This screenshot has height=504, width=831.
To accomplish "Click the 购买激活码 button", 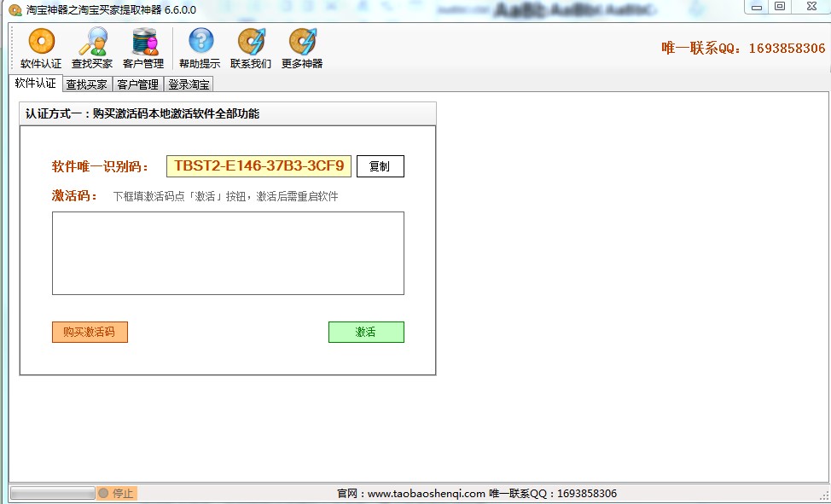I will point(90,333).
